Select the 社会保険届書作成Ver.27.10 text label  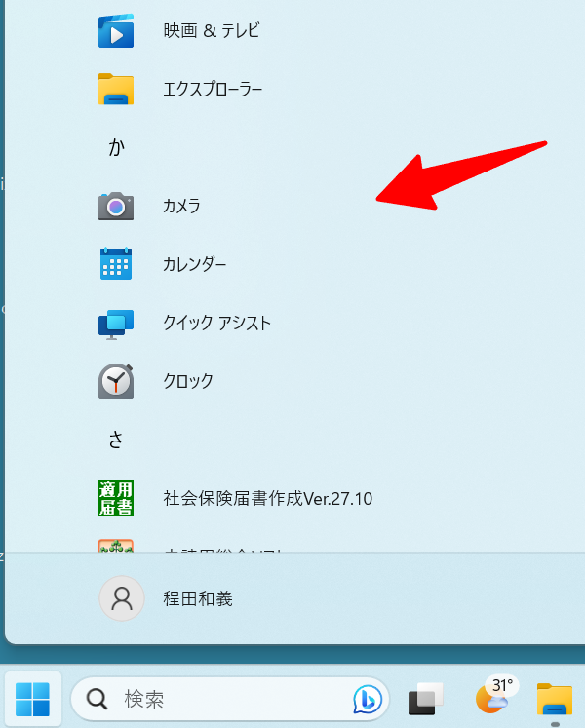coord(267,499)
